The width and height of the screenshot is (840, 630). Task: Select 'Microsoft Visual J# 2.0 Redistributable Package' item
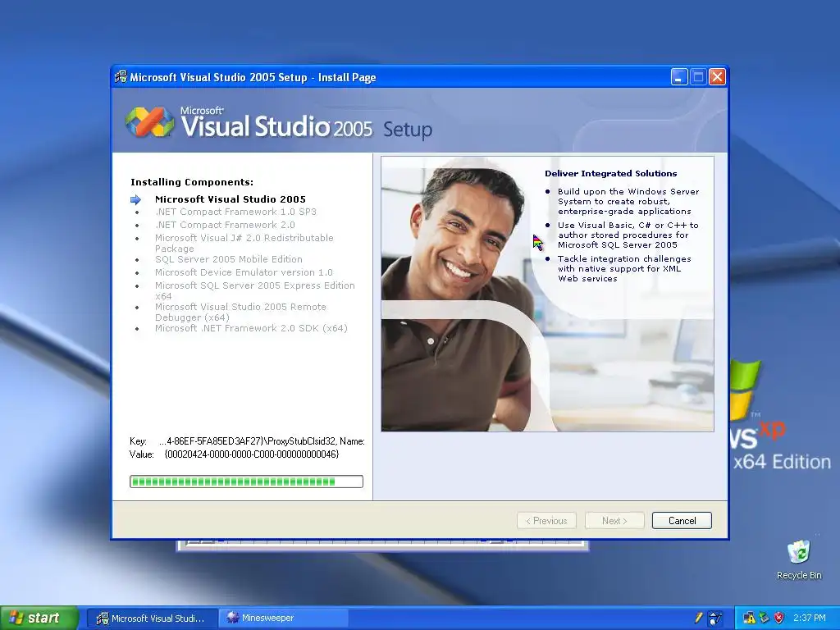(x=244, y=243)
